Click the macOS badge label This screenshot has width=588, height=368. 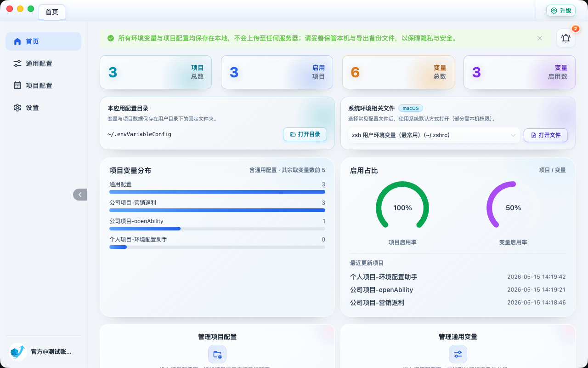411,109
